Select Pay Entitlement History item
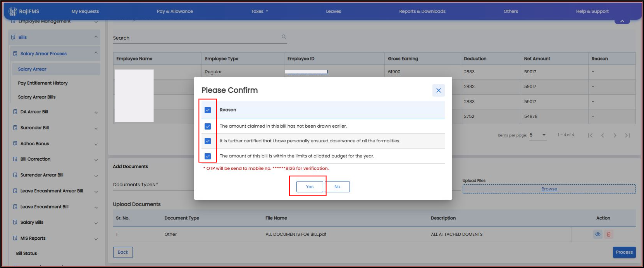The height and width of the screenshot is (268, 644). [x=43, y=83]
